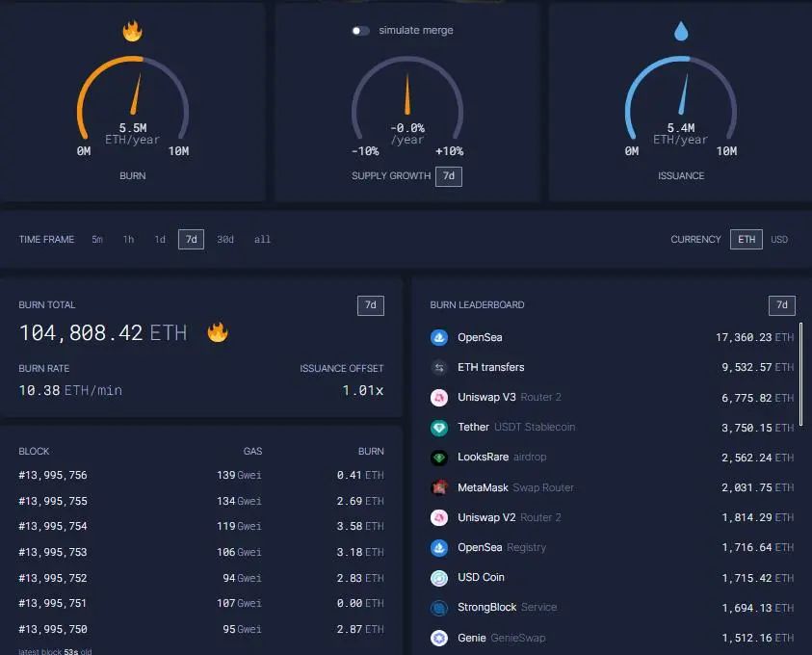Open the OpenSea leaderboard entry
The width and height of the screenshot is (812, 655).
(x=612, y=337)
